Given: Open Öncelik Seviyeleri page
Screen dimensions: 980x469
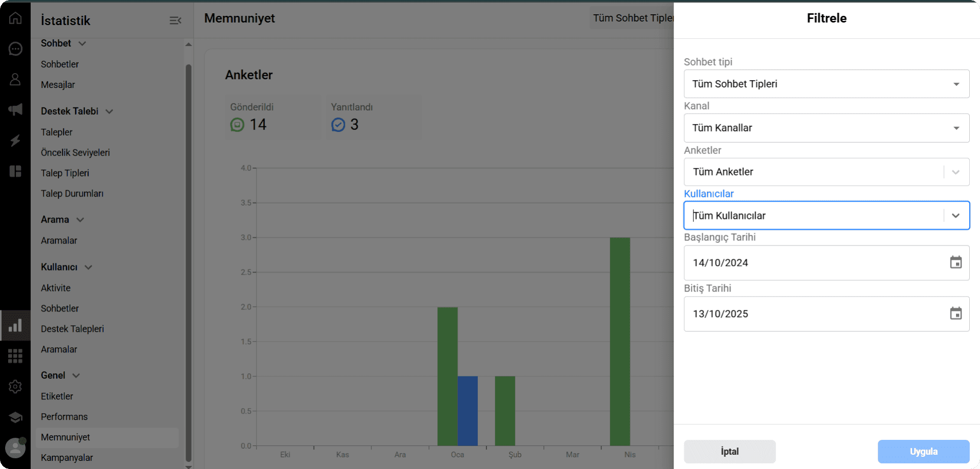Looking at the screenshot, I should pos(75,153).
